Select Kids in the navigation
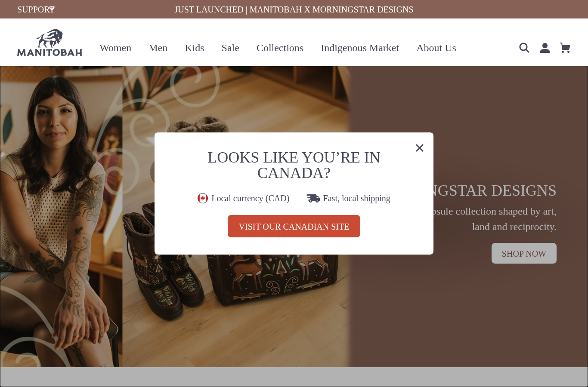The height and width of the screenshot is (387, 588). [x=195, y=48]
